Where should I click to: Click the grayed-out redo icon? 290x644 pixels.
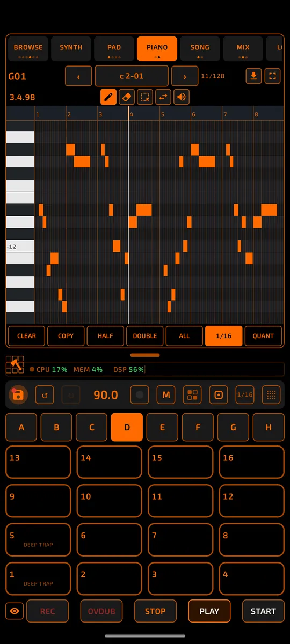point(71,395)
